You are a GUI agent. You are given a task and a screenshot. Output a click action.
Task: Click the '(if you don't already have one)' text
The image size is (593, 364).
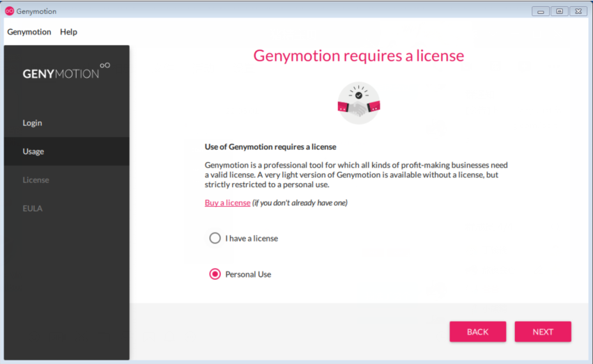point(300,203)
